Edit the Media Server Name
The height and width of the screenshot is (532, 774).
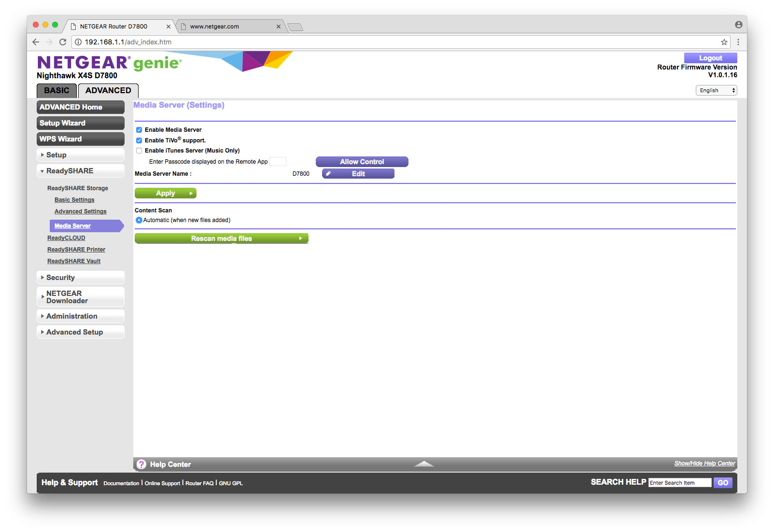click(358, 174)
